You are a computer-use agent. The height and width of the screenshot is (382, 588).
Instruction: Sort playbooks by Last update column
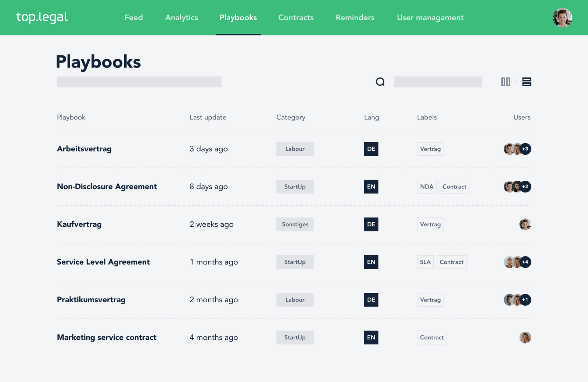[208, 117]
